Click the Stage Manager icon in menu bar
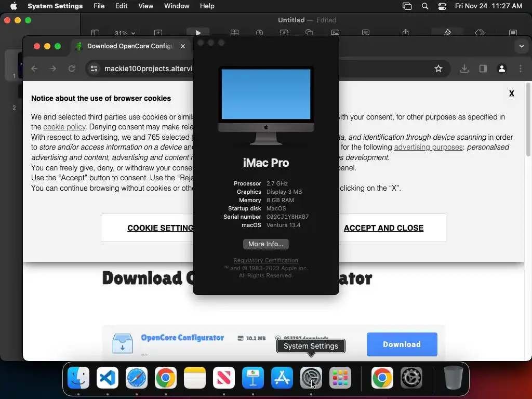This screenshot has width=532, height=399. (x=407, y=6)
